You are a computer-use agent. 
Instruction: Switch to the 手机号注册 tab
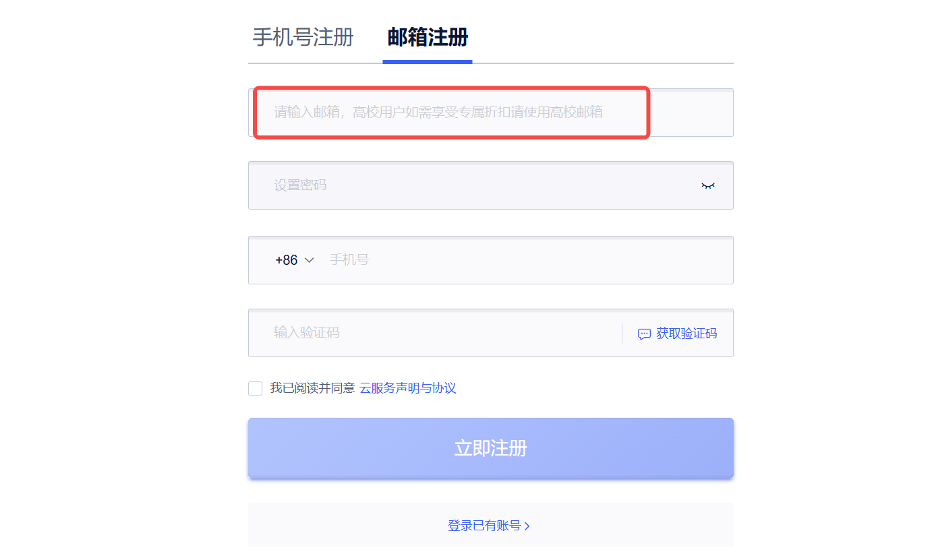coord(303,37)
